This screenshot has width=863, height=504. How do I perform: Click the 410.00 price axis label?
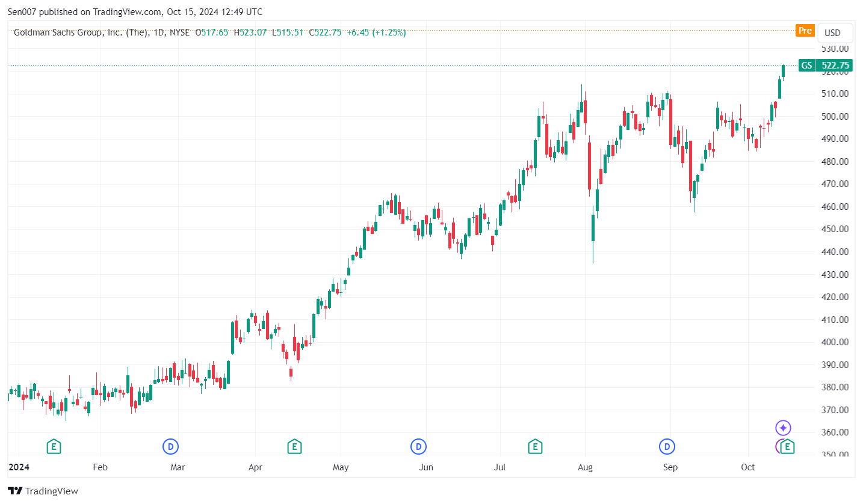(835, 320)
